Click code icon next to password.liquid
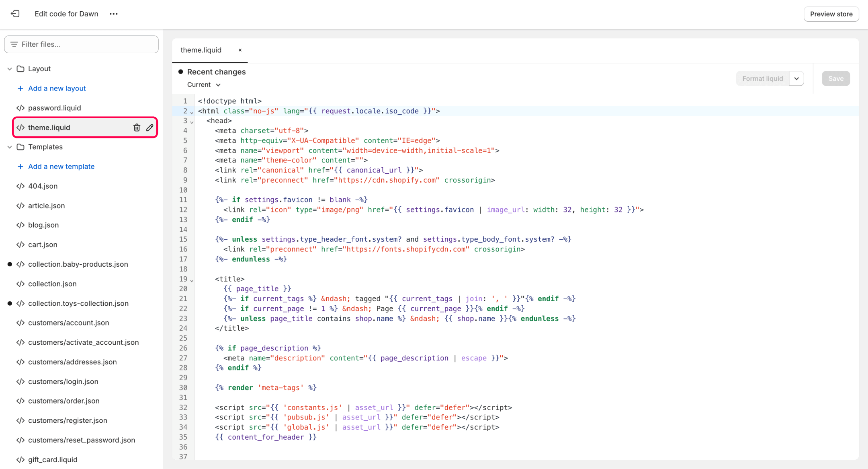Image resolution: width=868 pixels, height=469 pixels. tap(20, 108)
